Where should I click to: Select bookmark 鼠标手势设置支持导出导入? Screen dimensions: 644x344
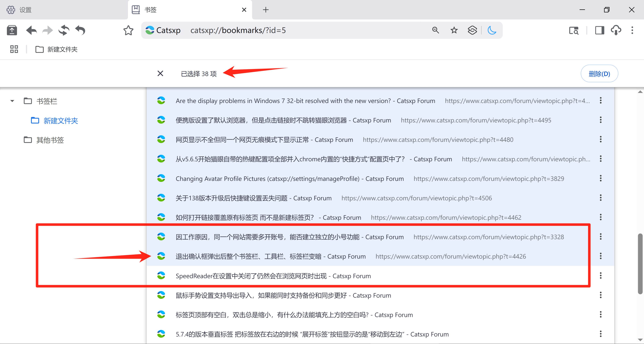pyautogui.click(x=380, y=295)
